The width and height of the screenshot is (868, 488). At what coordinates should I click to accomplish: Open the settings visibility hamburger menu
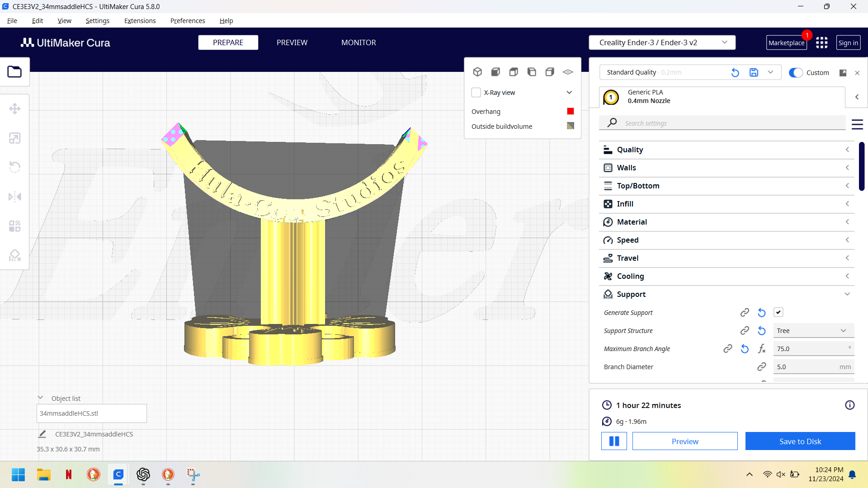pos(857,124)
